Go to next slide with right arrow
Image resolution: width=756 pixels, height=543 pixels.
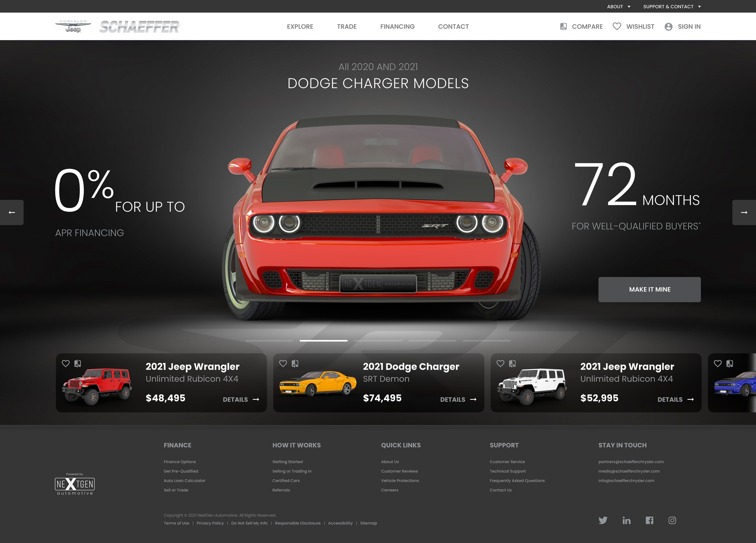[x=744, y=212]
